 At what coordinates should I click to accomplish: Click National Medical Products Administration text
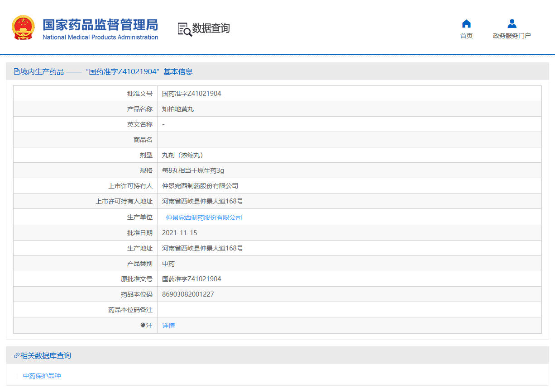(x=100, y=38)
